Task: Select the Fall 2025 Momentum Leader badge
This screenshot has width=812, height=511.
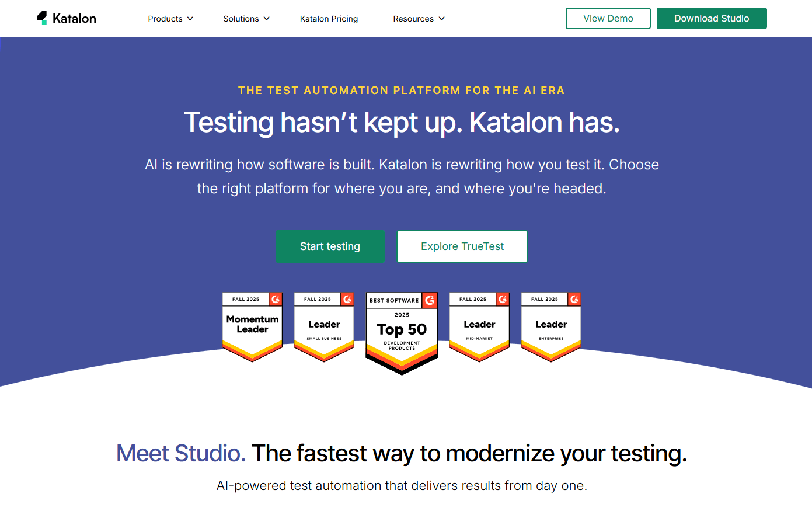Action: pos(252,324)
